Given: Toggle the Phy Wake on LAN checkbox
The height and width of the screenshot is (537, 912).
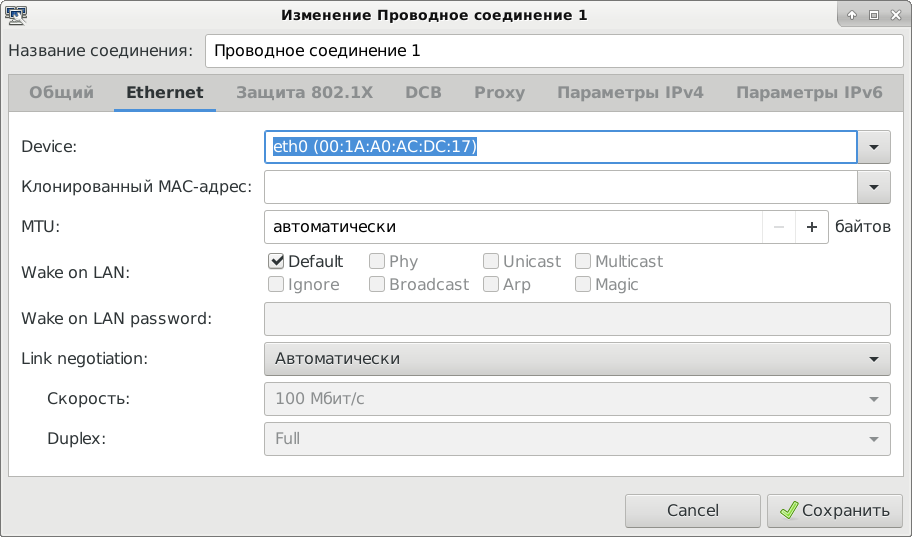Looking at the screenshot, I should [377, 261].
